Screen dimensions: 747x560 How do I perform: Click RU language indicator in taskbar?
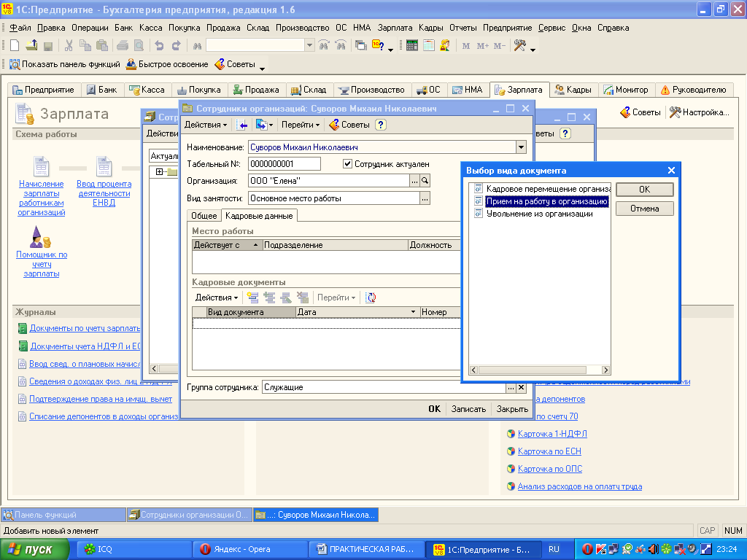[554, 550]
